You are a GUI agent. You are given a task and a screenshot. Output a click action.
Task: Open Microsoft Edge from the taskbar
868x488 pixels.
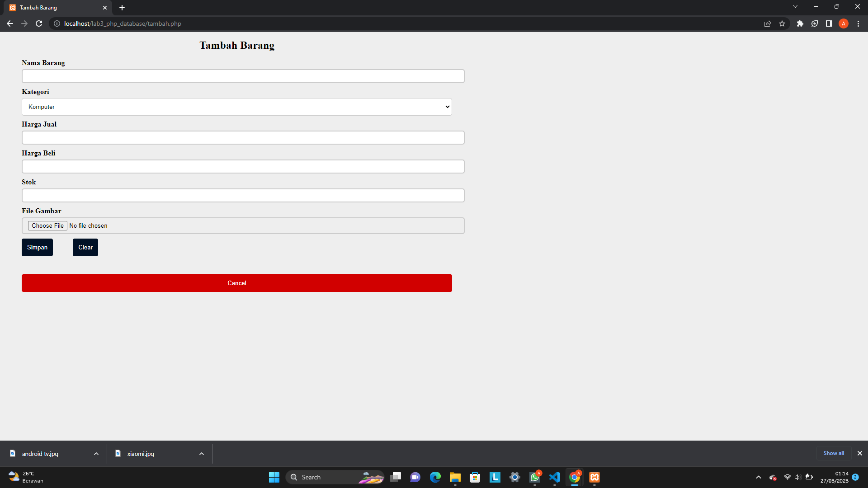point(435,477)
